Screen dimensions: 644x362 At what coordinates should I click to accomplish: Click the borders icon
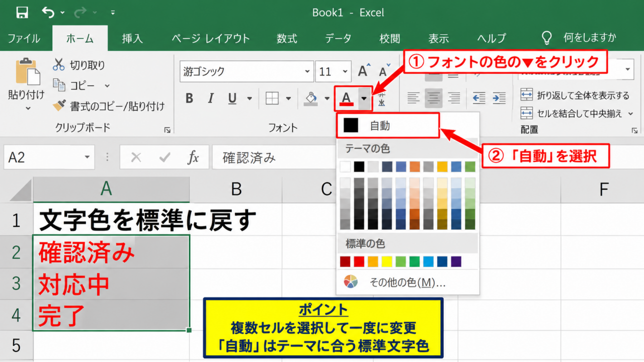coord(272,99)
